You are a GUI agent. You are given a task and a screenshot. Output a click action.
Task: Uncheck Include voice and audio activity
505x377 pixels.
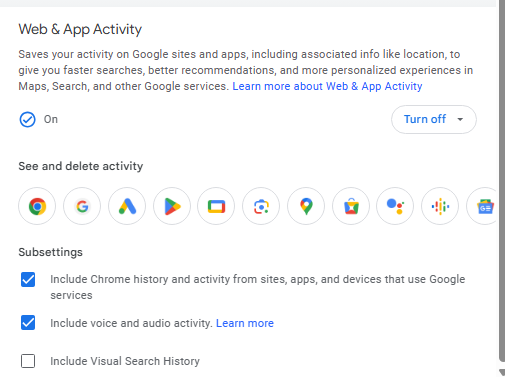click(28, 323)
